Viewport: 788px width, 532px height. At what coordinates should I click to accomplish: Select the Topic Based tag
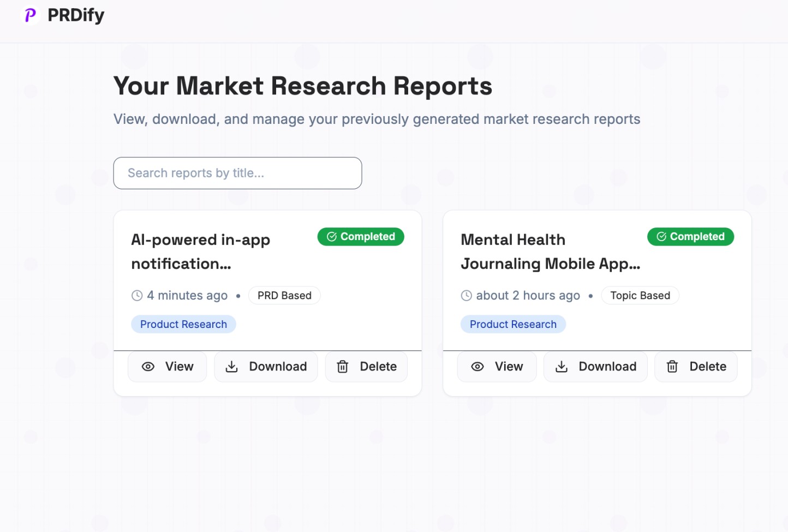[640, 295]
